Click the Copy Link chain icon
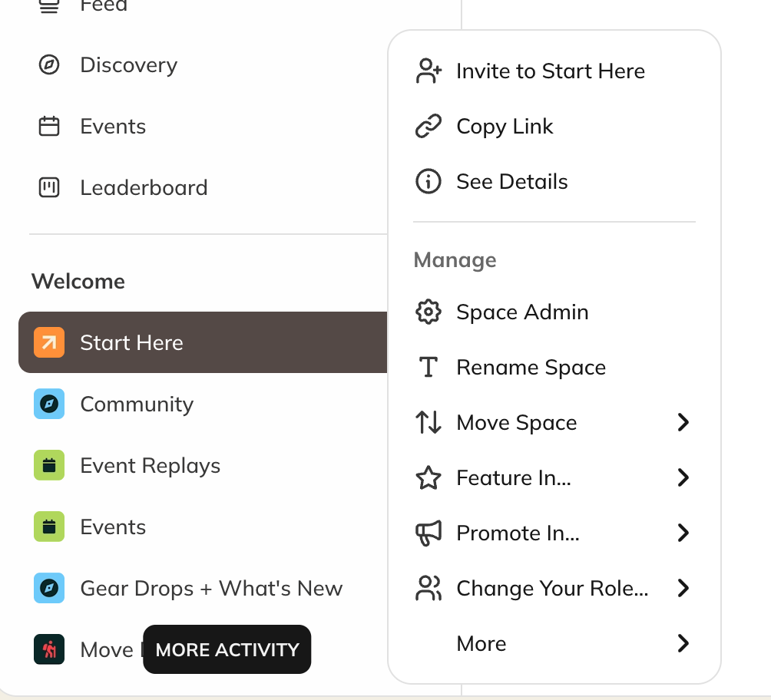The width and height of the screenshot is (771, 700). pos(429,126)
